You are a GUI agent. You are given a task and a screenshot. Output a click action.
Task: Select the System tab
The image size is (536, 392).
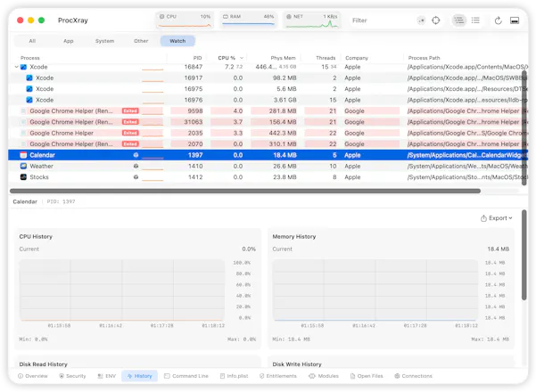[104, 41]
